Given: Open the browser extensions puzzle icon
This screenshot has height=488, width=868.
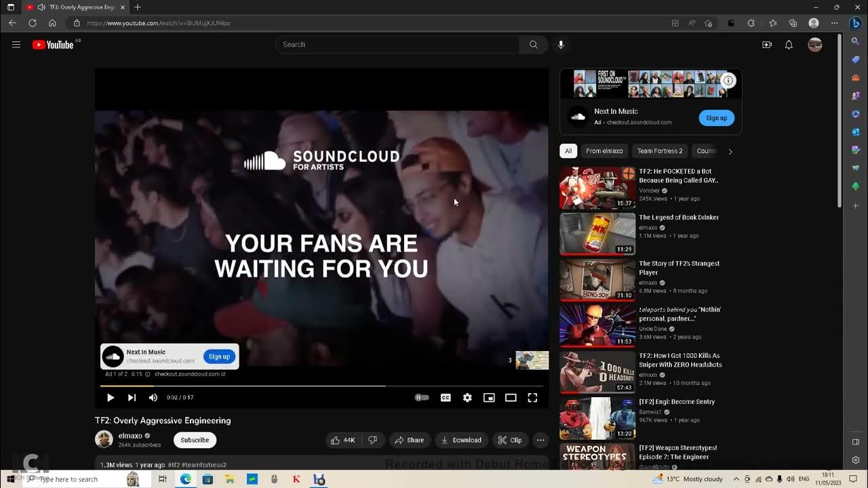Looking at the screenshot, I should [x=751, y=23].
